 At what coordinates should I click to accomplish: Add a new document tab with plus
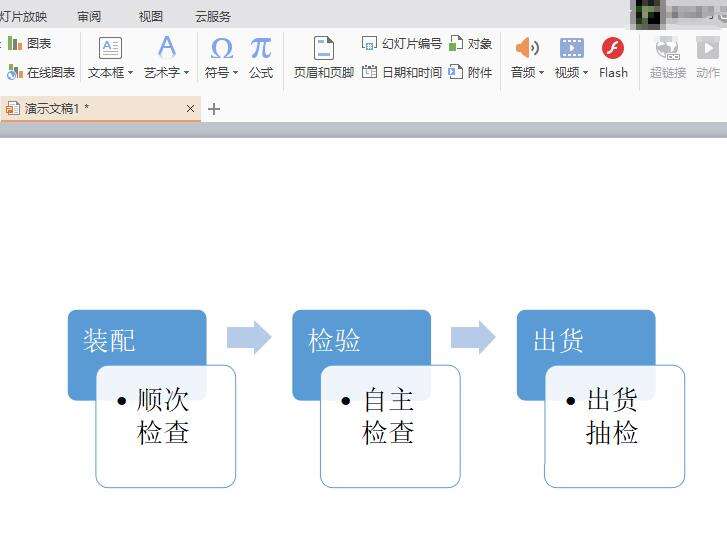pyautogui.click(x=214, y=109)
